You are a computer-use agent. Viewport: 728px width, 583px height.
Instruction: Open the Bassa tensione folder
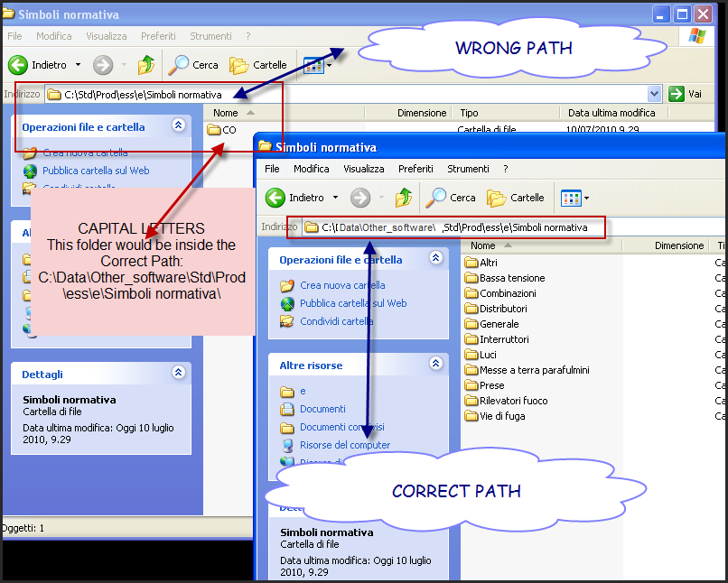(511, 278)
